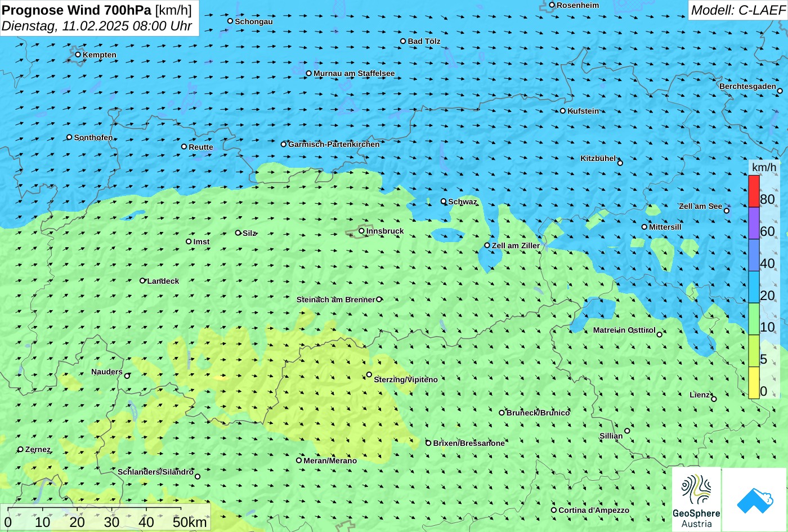Click the Kempten city marker
Image resolution: width=788 pixels, height=532 pixels.
(78, 55)
